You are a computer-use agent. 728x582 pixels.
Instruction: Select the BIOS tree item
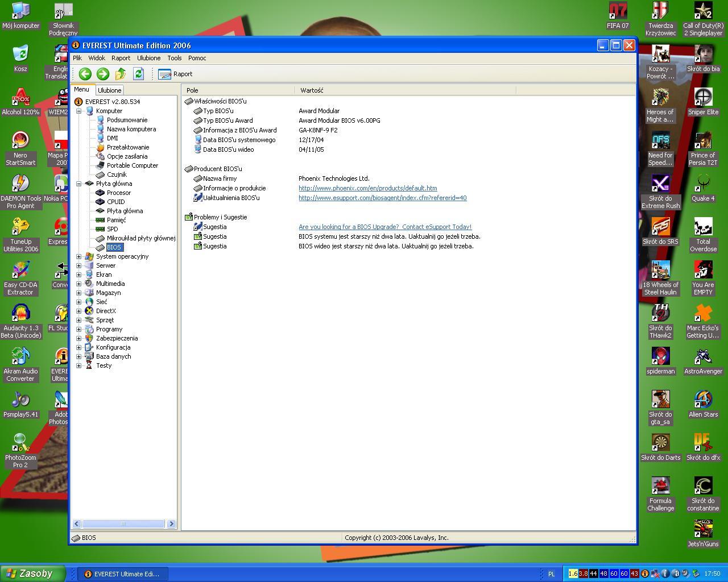[114, 247]
